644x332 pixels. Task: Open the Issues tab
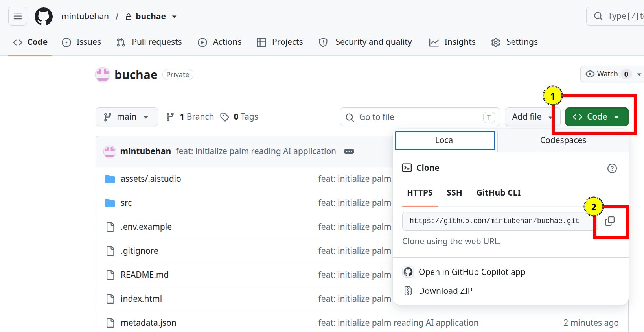[x=81, y=42]
